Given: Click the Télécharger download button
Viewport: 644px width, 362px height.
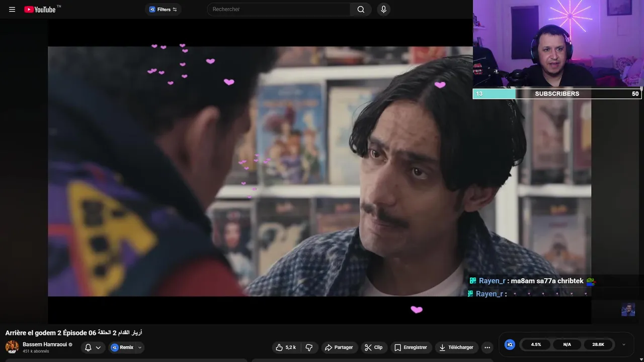Looking at the screenshot, I should pos(456,347).
